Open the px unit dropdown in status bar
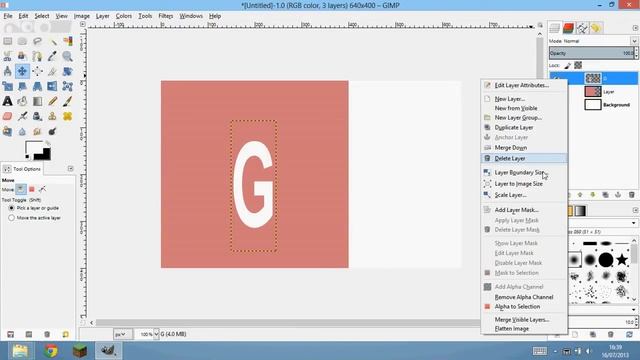The height and width of the screenshot is (360, 640). [x=122, y=334]
